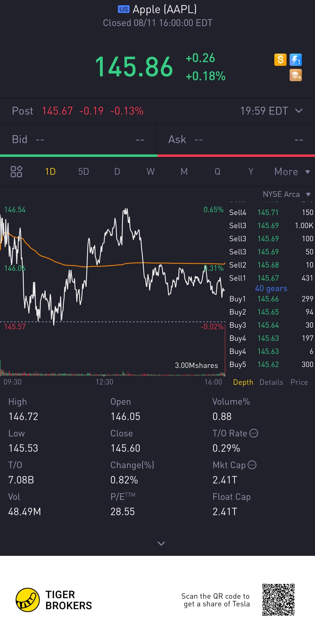Tap the T/O value 7.08B
Image resolution: width=315 pixels, height=644 pixels.
tap(21, 480)
